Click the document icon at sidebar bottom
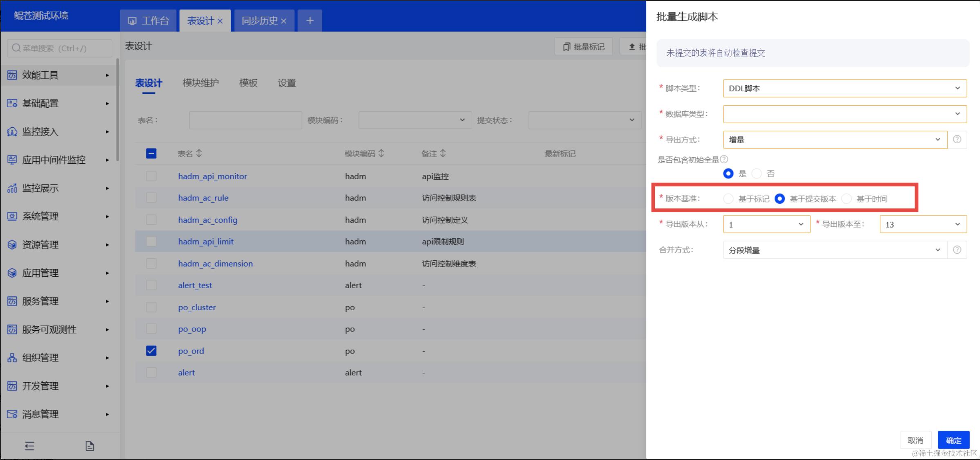The height and width of the screenshot is (460, 980). click(90, 446)
